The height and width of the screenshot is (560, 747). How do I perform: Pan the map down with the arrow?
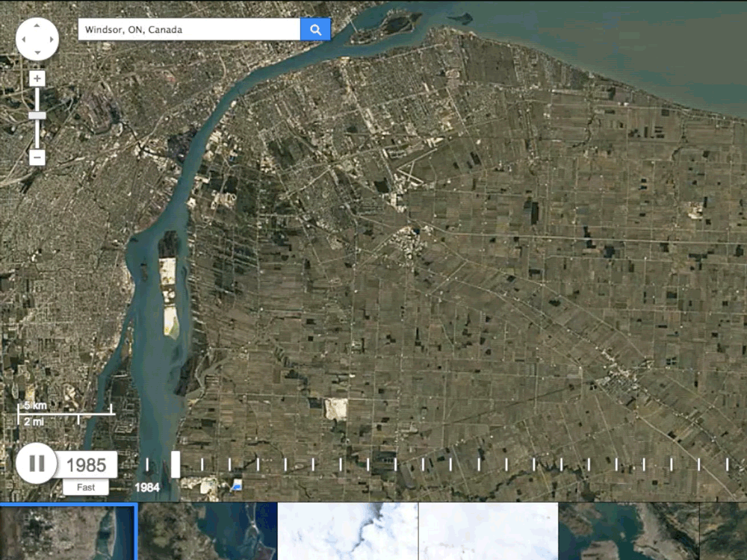(37, 52)
